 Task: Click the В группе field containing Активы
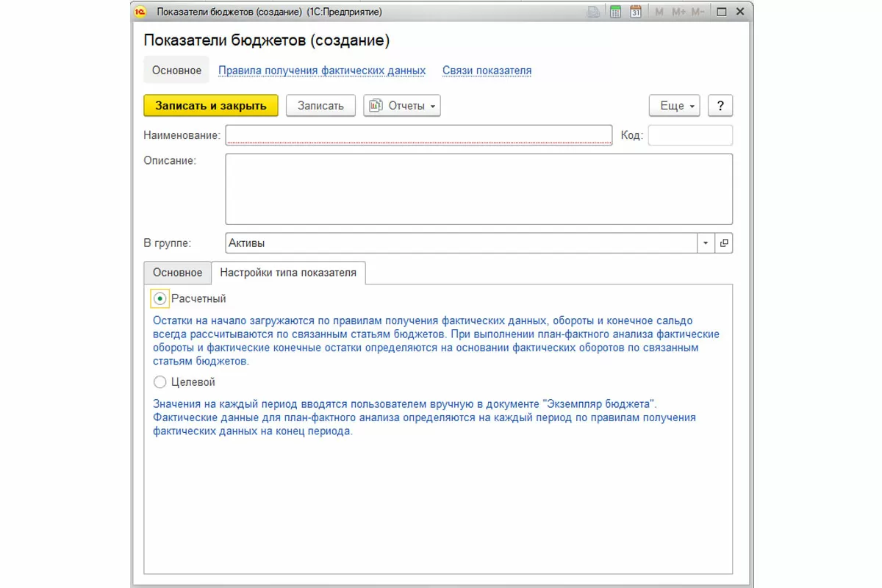[x=461, y=243]
